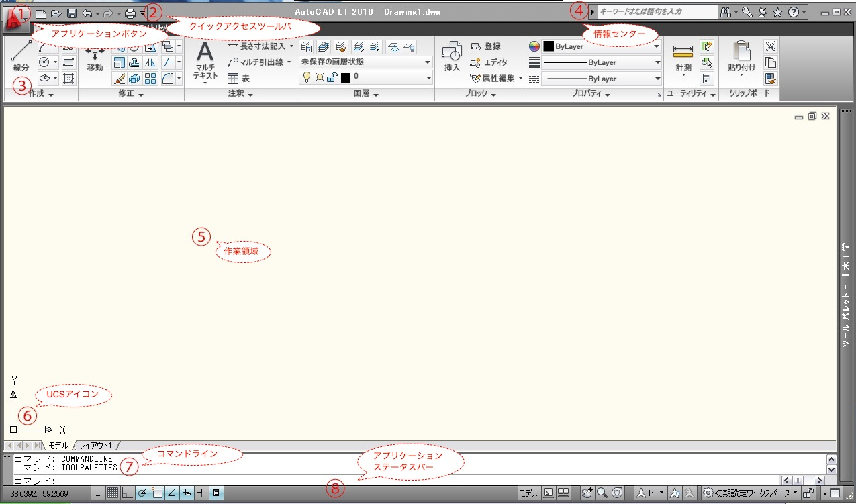Open Layer Properties manager icon
856x504 pixels.
click(x=306, y=46)
